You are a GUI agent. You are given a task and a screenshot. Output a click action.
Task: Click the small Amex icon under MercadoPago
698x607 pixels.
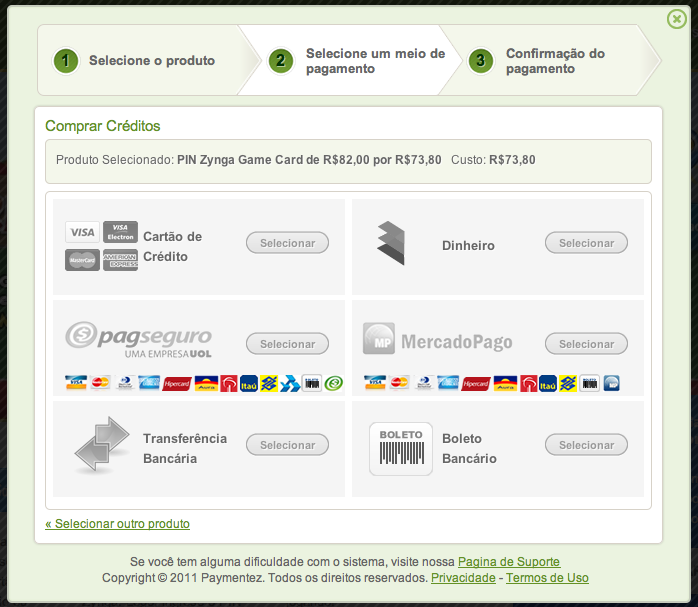click(x=448, y=383)
